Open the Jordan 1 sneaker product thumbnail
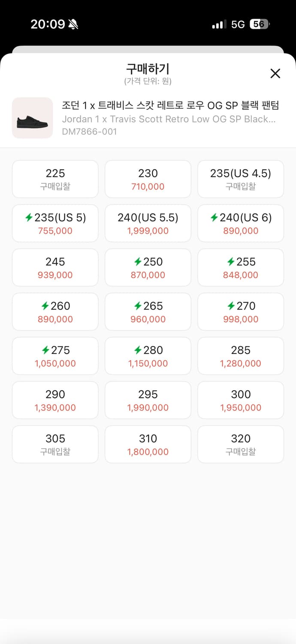Viewport: 296px width, 644px height. pyautogui.click(x=33, y=118)
